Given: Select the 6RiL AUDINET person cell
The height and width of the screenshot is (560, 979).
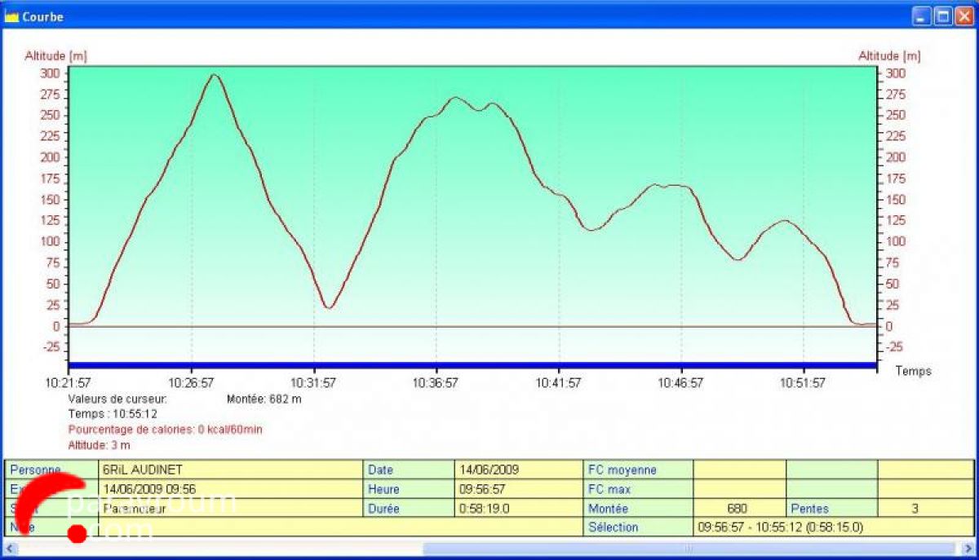Looking at the screenshot, I should coord(231,470).
